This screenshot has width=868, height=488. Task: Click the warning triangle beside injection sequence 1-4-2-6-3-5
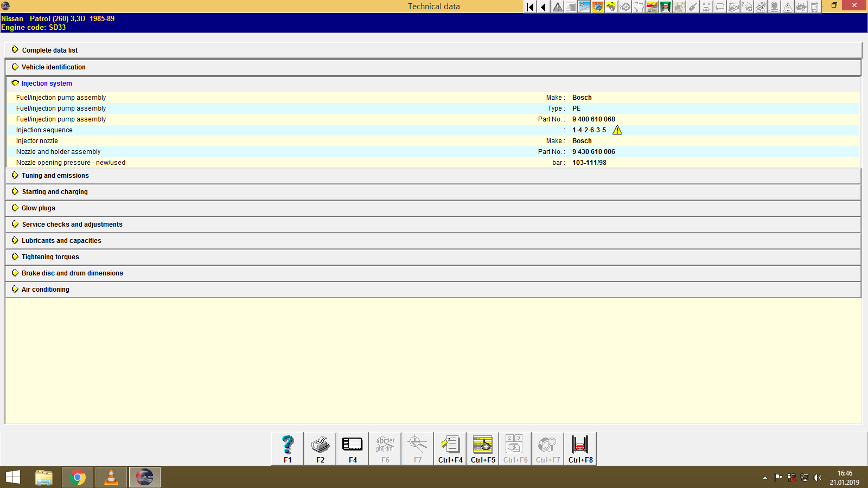617,130
